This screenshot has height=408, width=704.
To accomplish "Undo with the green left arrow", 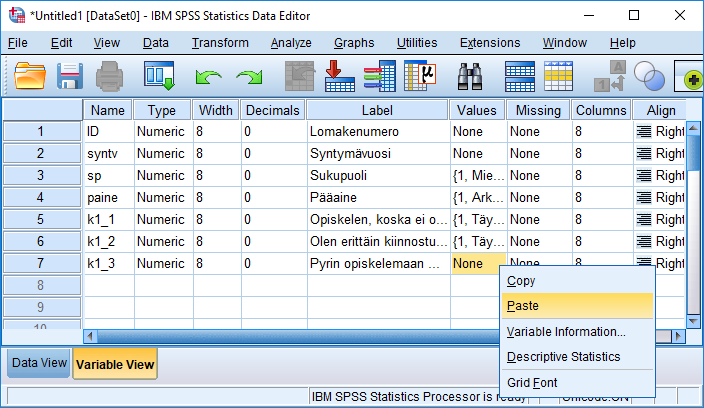I will coord(208,77).
